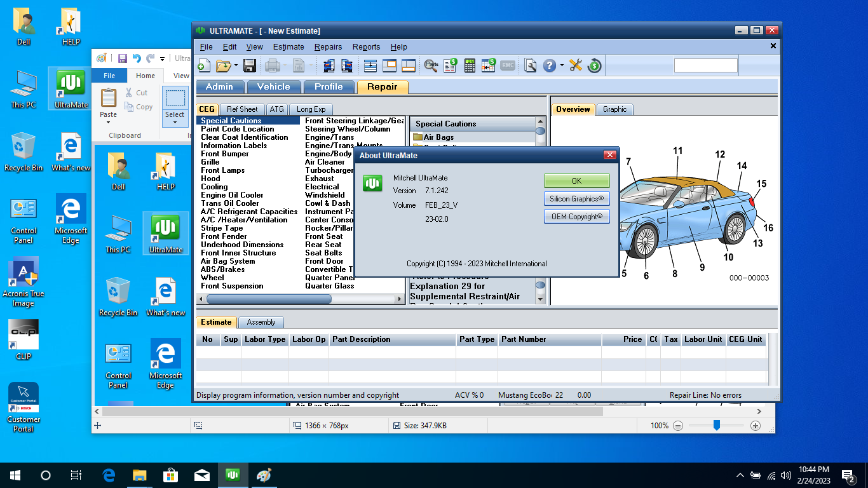
Task: Click the blue question mark help icon
Action: [x=550, y=65]
